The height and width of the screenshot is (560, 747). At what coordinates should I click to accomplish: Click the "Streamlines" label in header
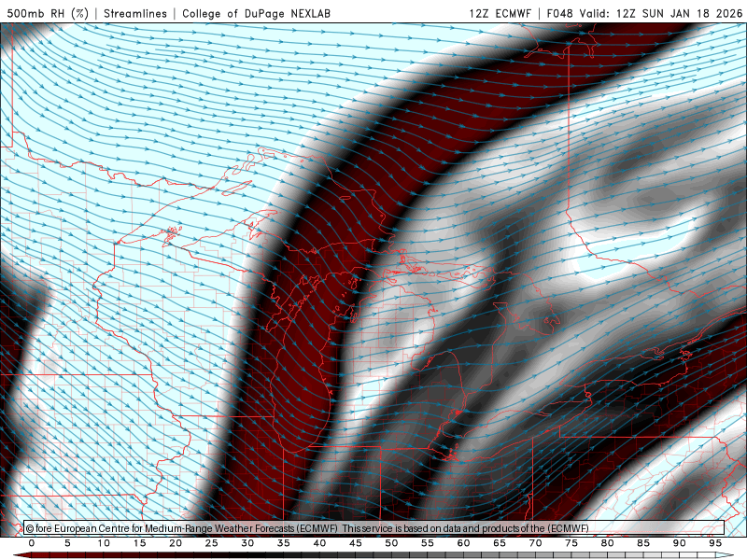coord(135,13)
